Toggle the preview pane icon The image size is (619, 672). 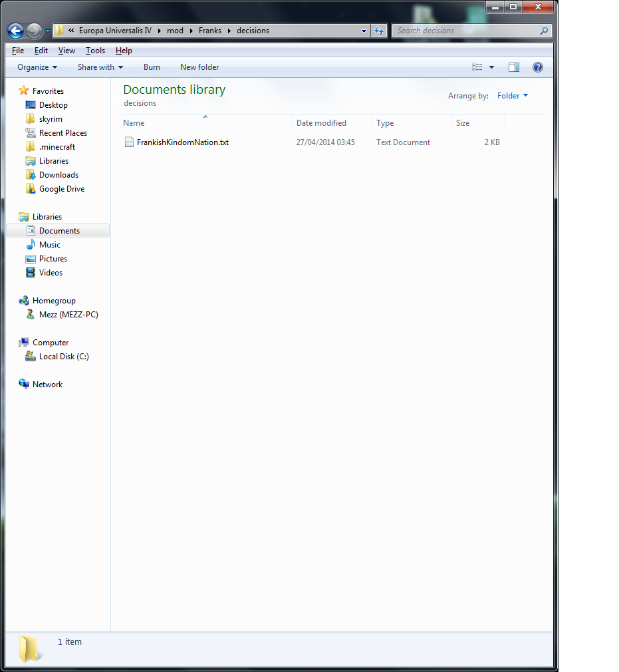click(514, 67)
